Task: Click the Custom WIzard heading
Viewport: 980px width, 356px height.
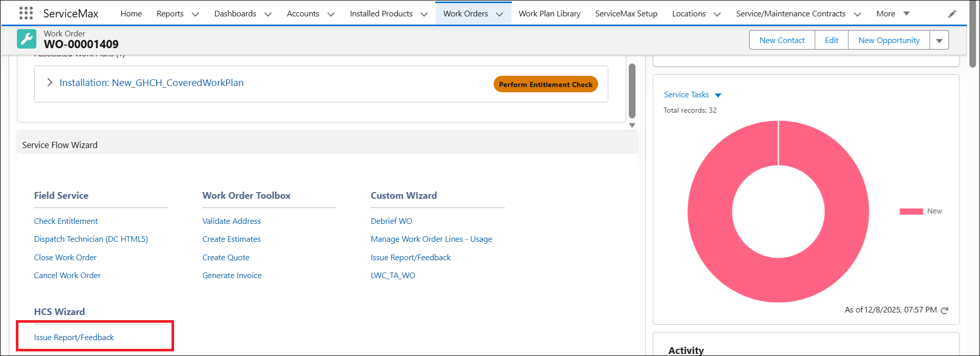Action: (403, 196)
